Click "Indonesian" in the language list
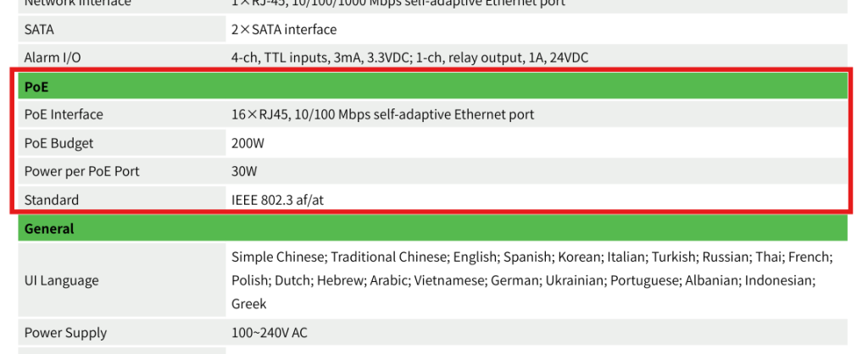 point(782,279)
